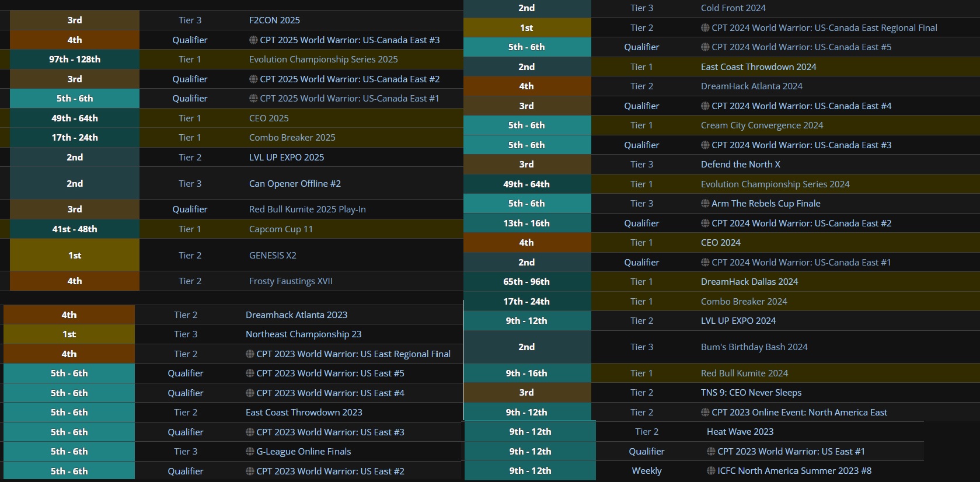Click the globe icon next to CPT 2023 US East #2
The width and height of the screenshot is (980, 482).
point(250,471)
